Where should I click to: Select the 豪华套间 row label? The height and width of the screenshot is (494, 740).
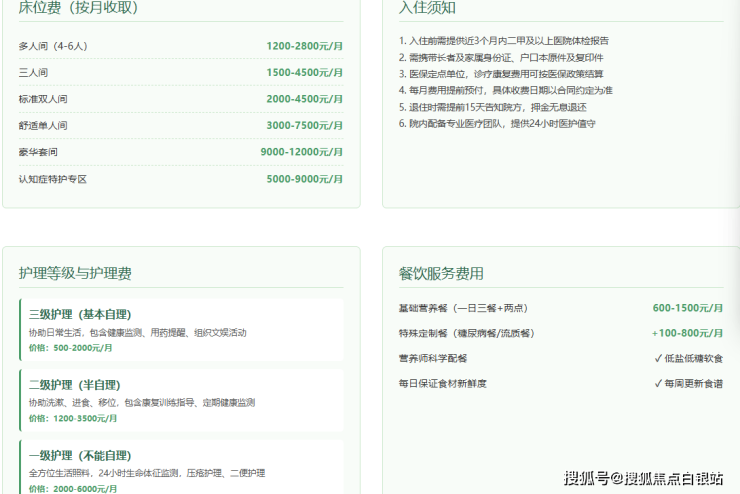38,152
